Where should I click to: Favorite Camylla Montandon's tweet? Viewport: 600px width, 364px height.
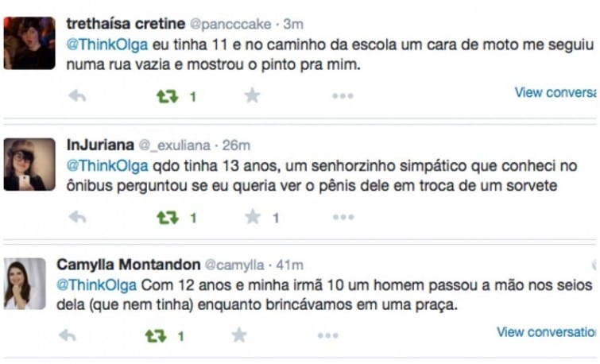(239, 336)
